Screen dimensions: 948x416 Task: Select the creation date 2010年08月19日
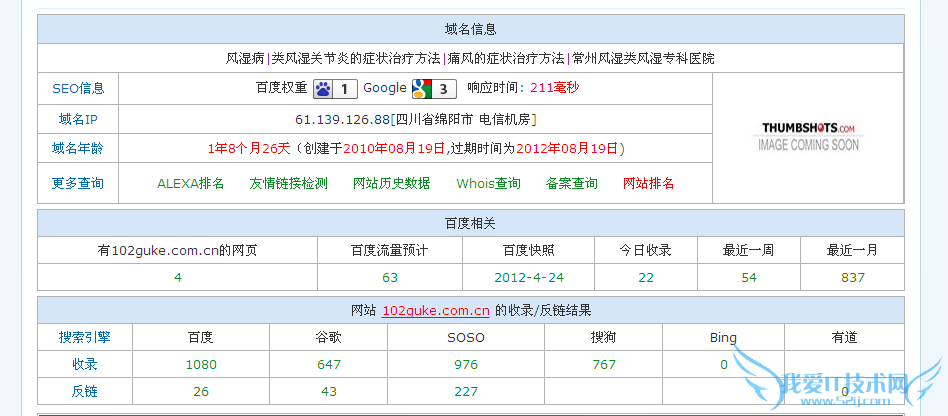(x=394, y=148)
